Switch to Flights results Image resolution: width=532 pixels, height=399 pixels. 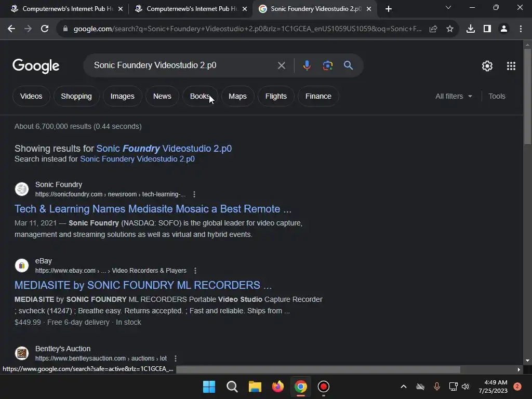coord(276,96)
